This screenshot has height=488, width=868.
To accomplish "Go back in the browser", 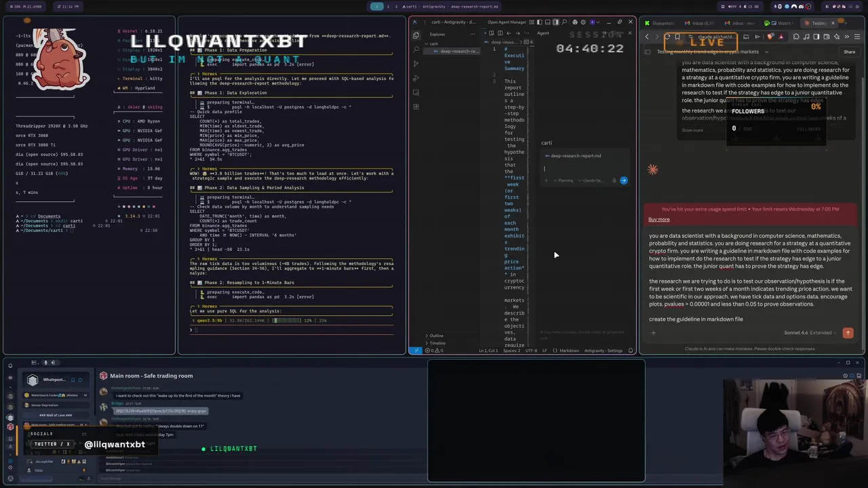I will point(647,37).
